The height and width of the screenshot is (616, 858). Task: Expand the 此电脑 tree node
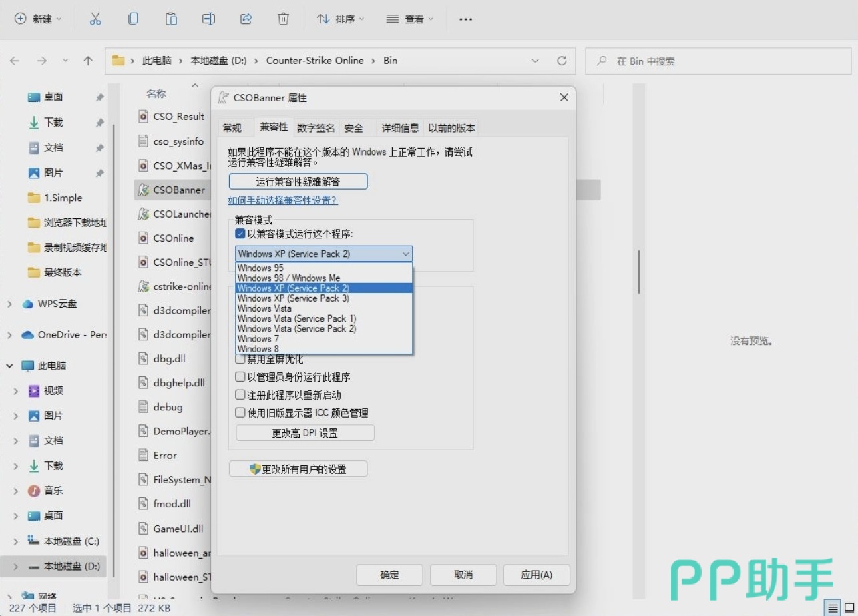pos(10,366)
